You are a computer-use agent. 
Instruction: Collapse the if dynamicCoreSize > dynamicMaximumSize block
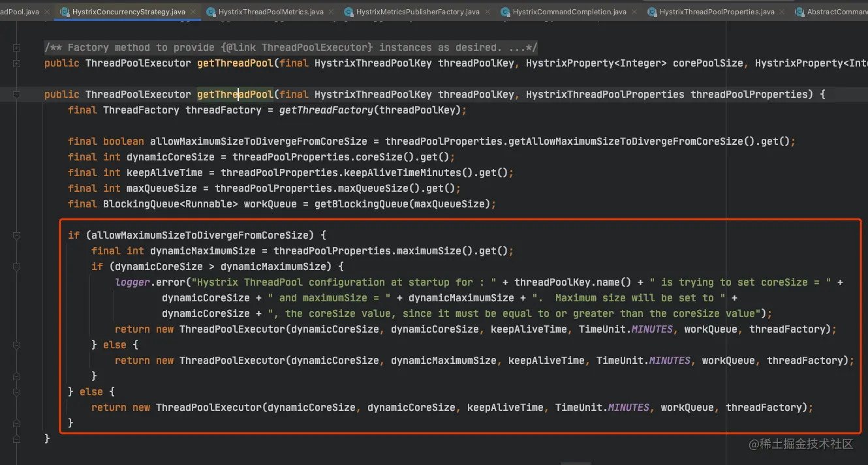click(x=16, y=267)
